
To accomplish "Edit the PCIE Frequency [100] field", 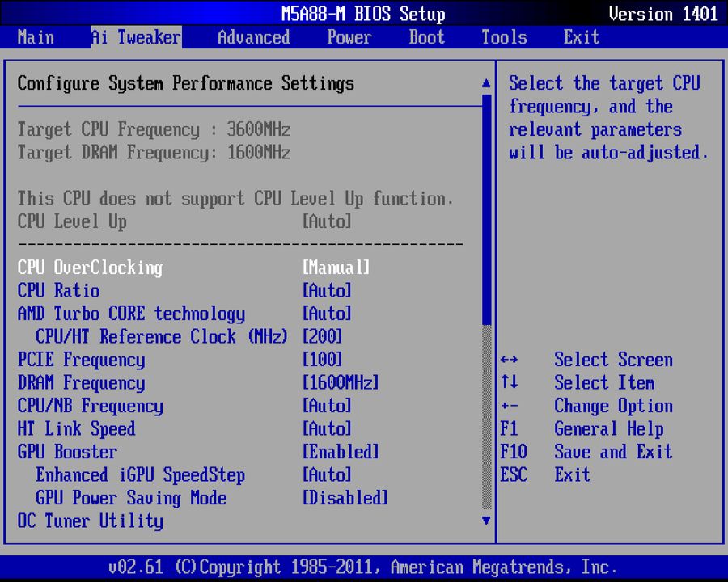I will [322, 361].
